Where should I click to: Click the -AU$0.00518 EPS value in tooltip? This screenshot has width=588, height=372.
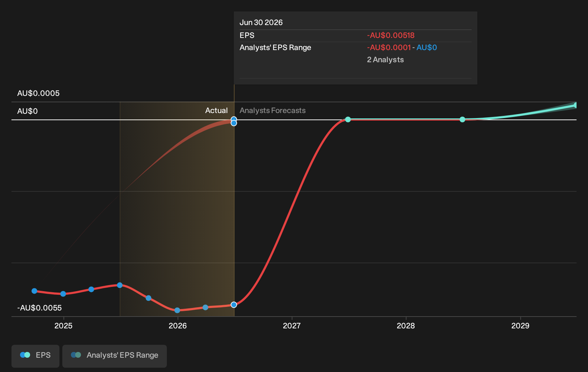click(x=391, y=35)
